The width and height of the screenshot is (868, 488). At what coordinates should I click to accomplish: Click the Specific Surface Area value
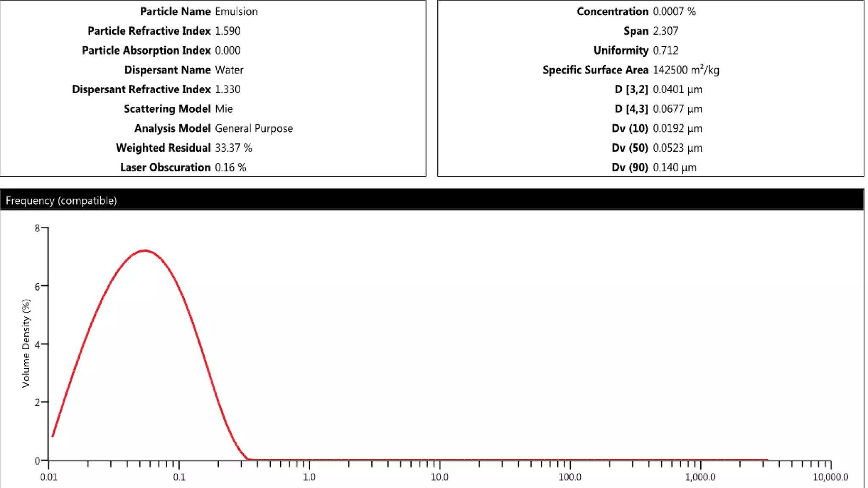click(686, 70)
